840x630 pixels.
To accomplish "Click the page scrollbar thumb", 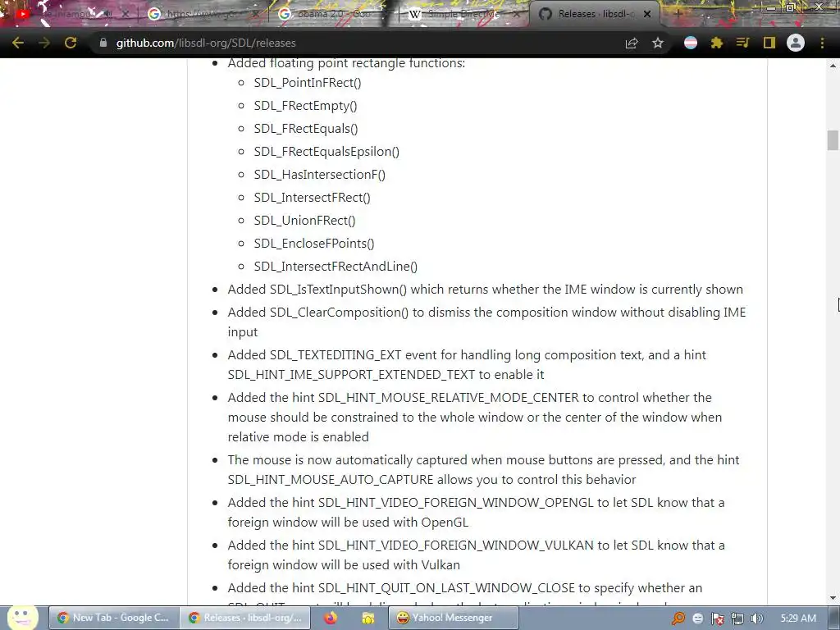I will (x=833, y=140).
